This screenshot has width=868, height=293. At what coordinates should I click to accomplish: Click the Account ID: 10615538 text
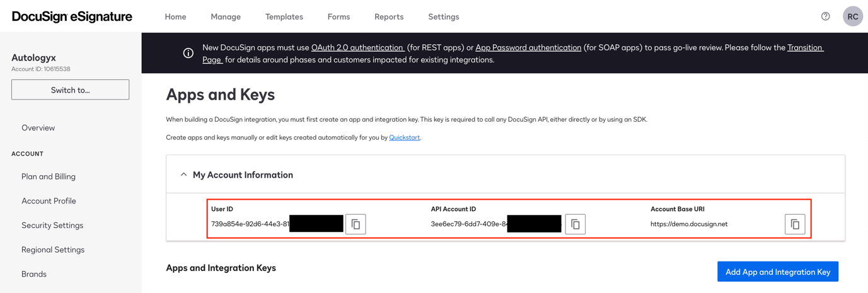tap(41, 69)
